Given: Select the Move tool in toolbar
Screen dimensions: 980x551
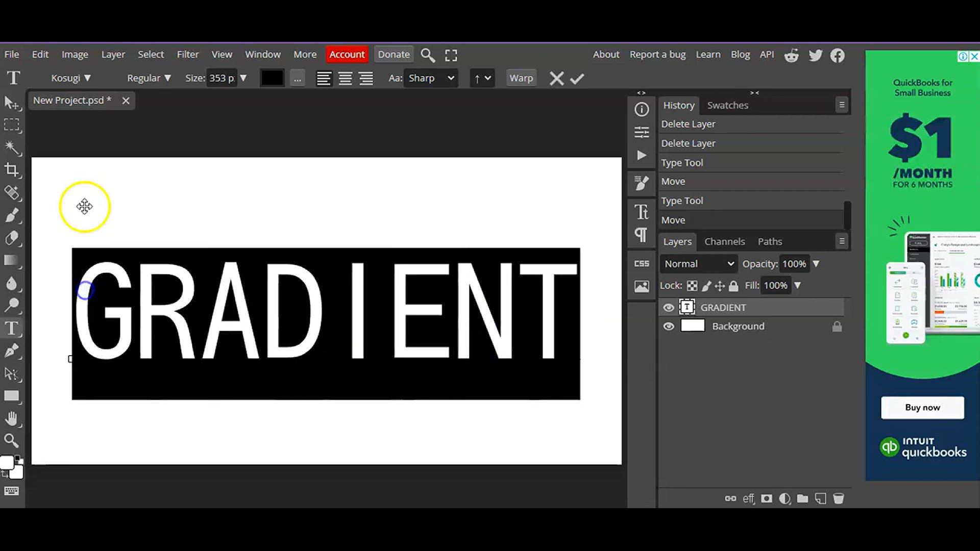Looking at the screenshot, I should [12, 103].
